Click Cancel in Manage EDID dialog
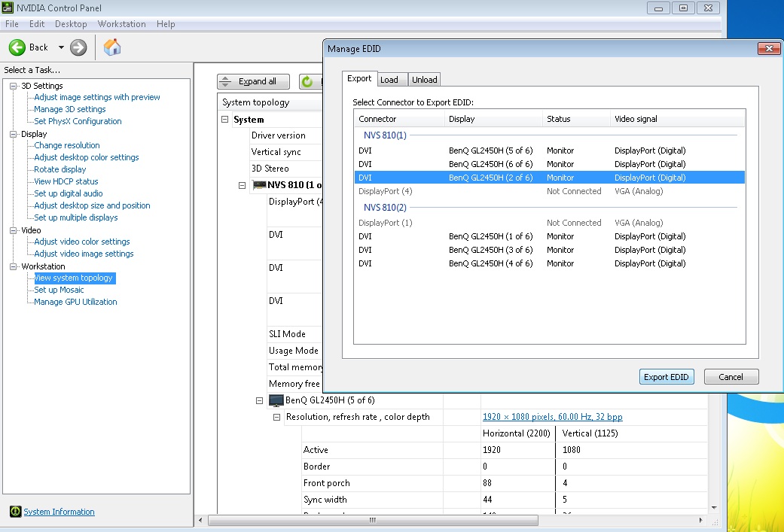The image size is (784, 532). [x=731, y=377]
